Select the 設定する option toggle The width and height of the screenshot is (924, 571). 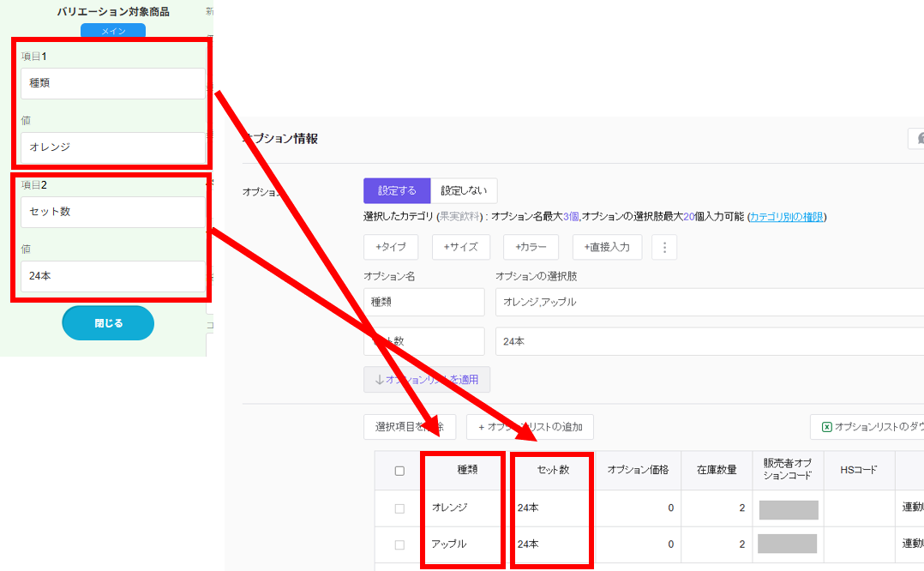[397, 191]
